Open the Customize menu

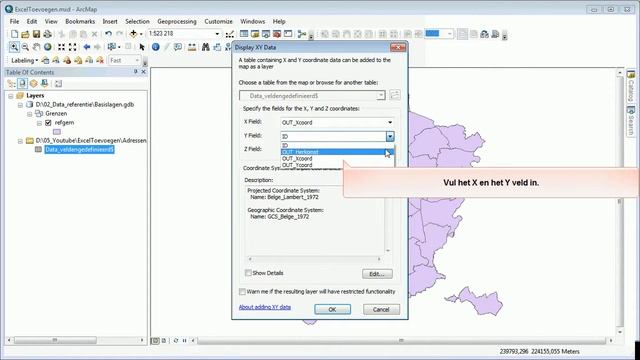(218, 21)
